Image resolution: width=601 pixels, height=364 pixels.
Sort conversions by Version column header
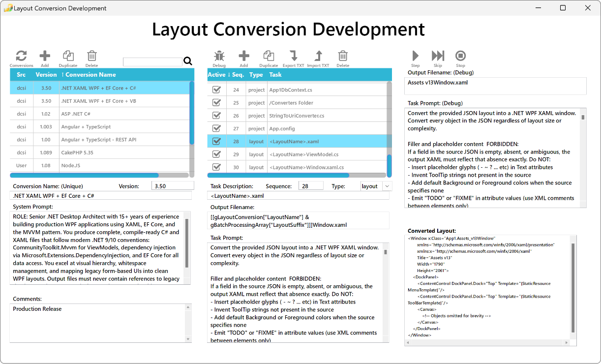coord(46,75)
